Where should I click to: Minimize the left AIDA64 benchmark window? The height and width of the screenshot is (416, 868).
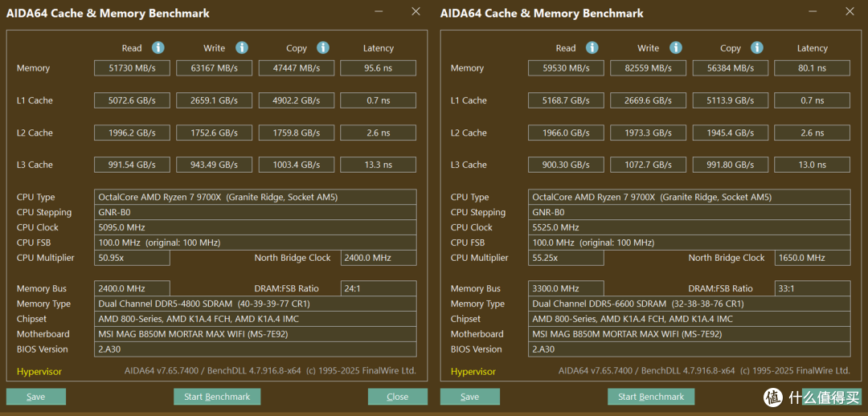coord(379,11)
